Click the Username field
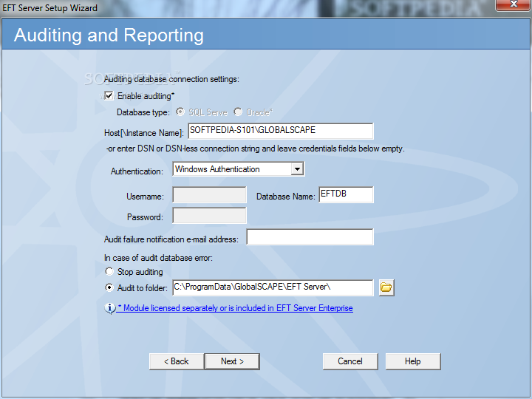The width and height of the screenshot is (532, 399). click(209, 195)
